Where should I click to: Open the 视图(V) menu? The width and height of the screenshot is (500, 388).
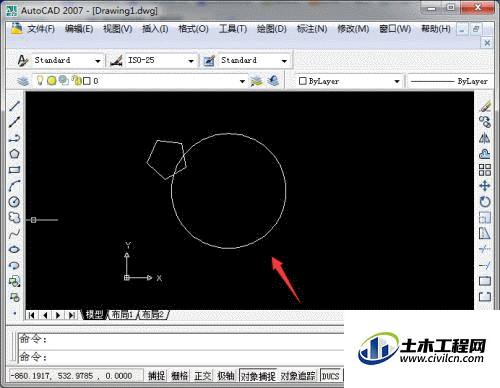(x=117, y=29)
